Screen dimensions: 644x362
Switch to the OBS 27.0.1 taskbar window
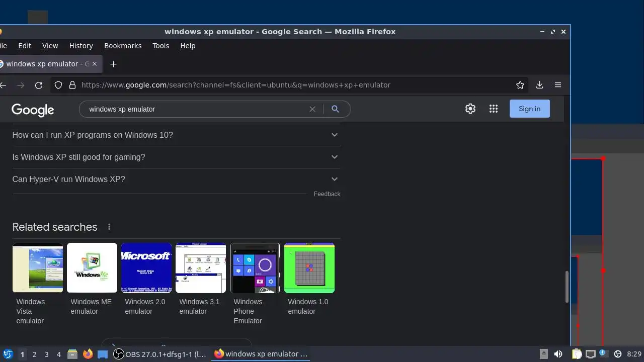pos(161,354)
